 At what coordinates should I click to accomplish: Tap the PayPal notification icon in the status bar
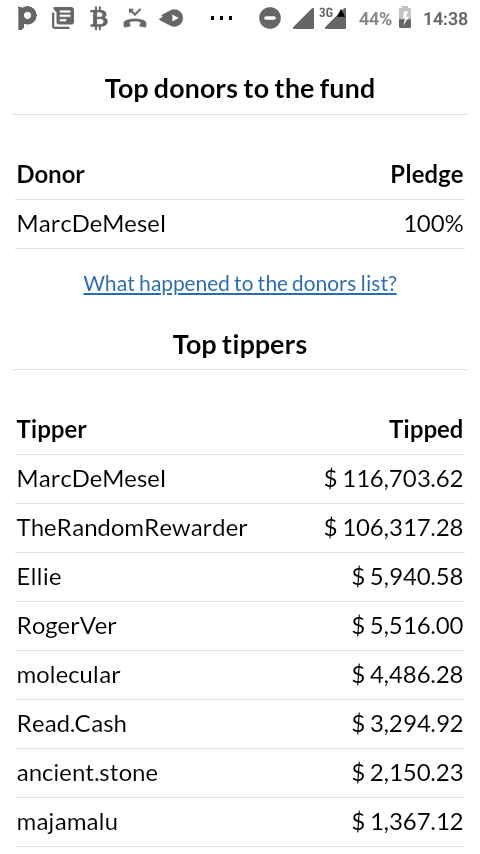click(27, 18)
